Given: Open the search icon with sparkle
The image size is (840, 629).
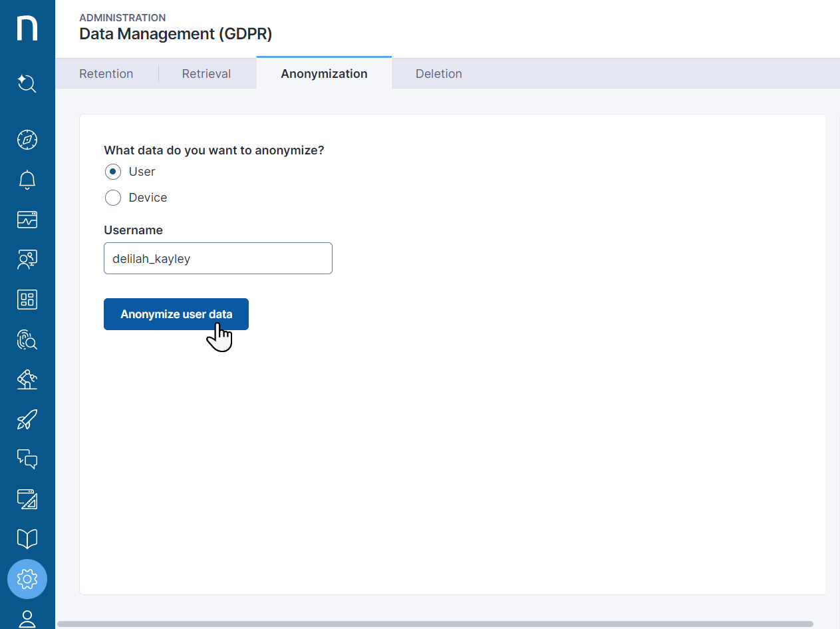Looking at the screenshot, I should pos(27,84).
